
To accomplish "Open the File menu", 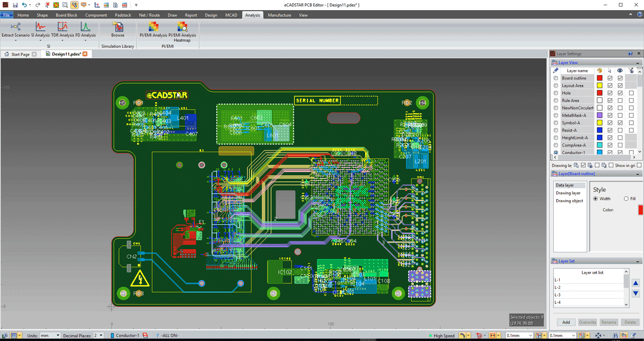I will coord(7,15).
